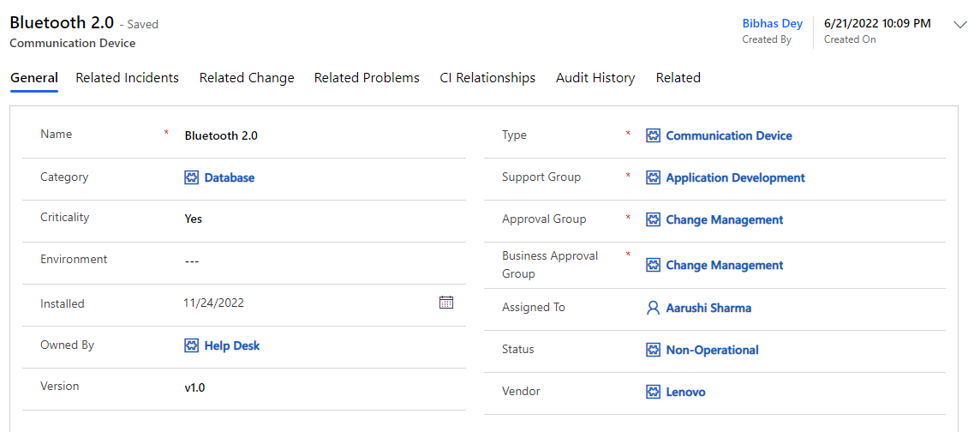Image resolution: width=980 pixels, height=432 pixels.
Task: Click the Lenovo vendor entity icon
Action: pyautogui.click(x=654, y=392)
